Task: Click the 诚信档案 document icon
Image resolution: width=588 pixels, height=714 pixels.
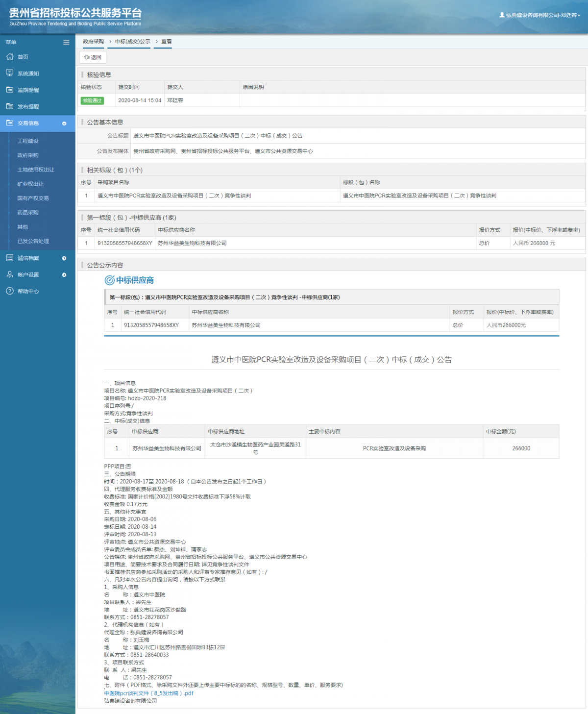Action: pos(10,258)
